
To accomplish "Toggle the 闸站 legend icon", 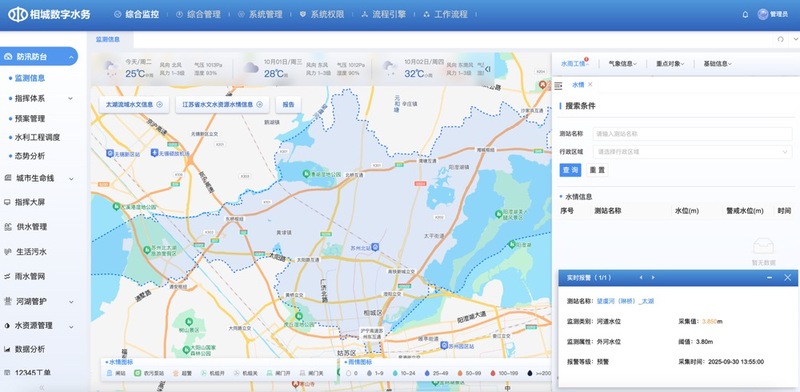I will coord(109,373).
